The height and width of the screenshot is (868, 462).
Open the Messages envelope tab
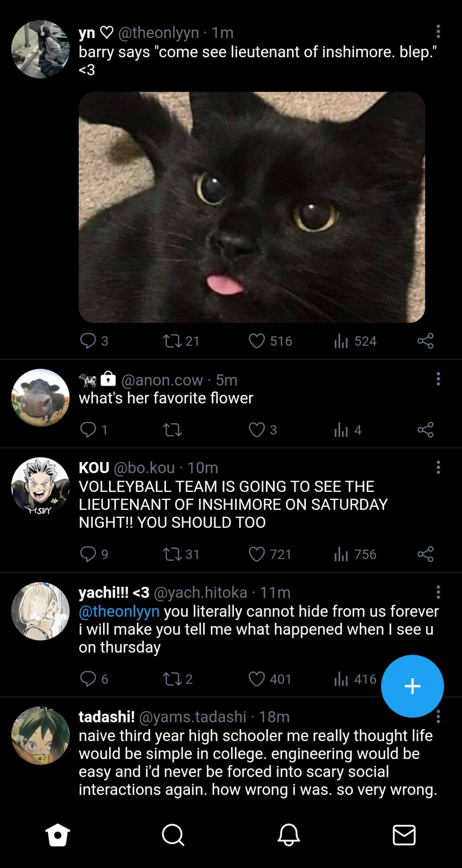(x=404, y=835)
